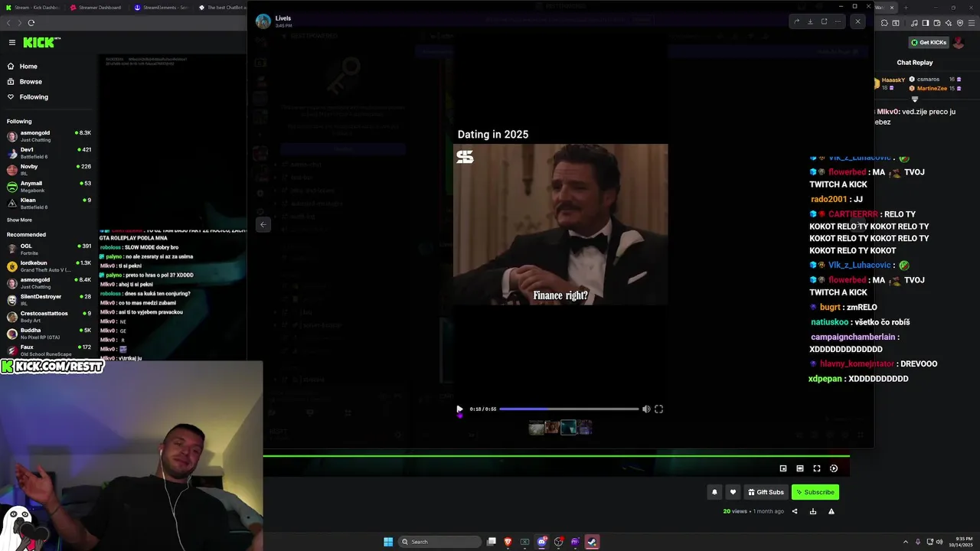Open the browser AI sparkle icon
Viewport: 980px width, 551px height.
(949, 23)
